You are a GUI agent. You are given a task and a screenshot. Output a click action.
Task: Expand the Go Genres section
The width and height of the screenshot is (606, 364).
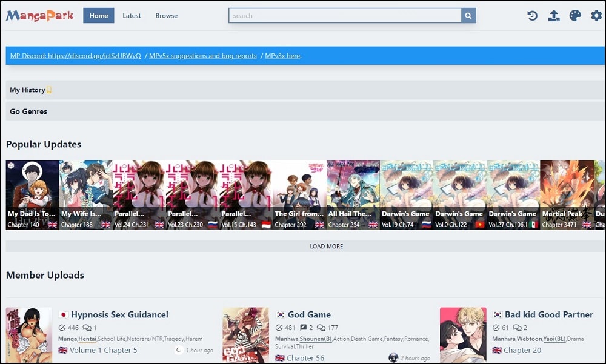[x=305, y=111]
